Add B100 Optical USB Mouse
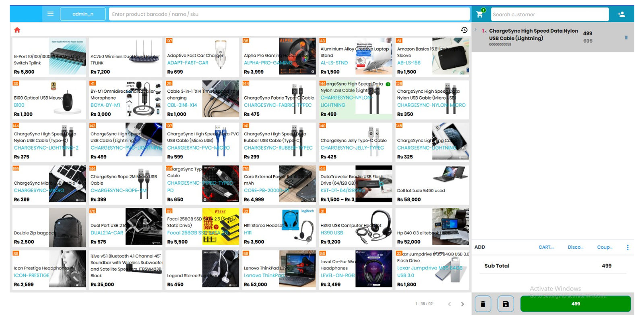Viewport: 644px width, 320px height. coord(49,99)
